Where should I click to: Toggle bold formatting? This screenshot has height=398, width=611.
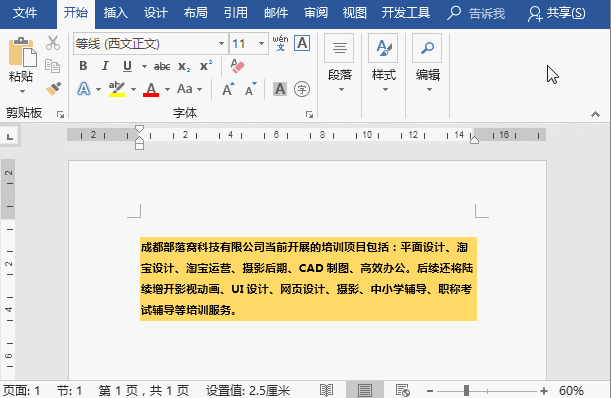coord(83,66)
